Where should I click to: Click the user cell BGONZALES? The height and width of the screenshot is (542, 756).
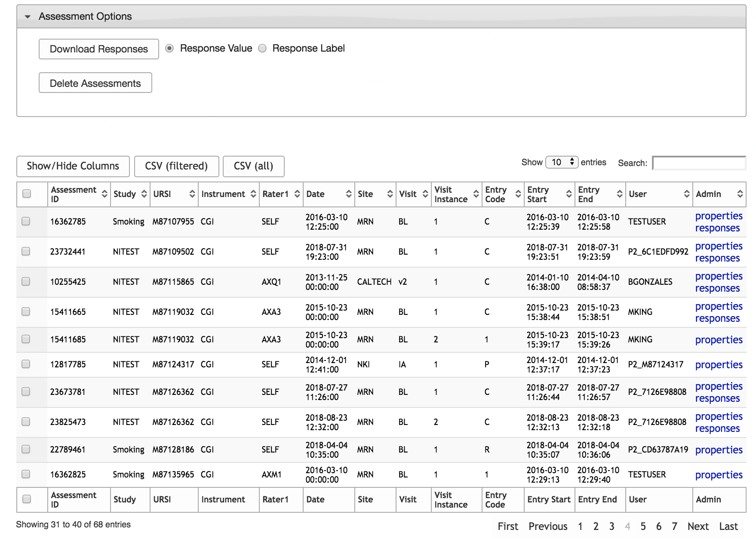tap(650, 282)
